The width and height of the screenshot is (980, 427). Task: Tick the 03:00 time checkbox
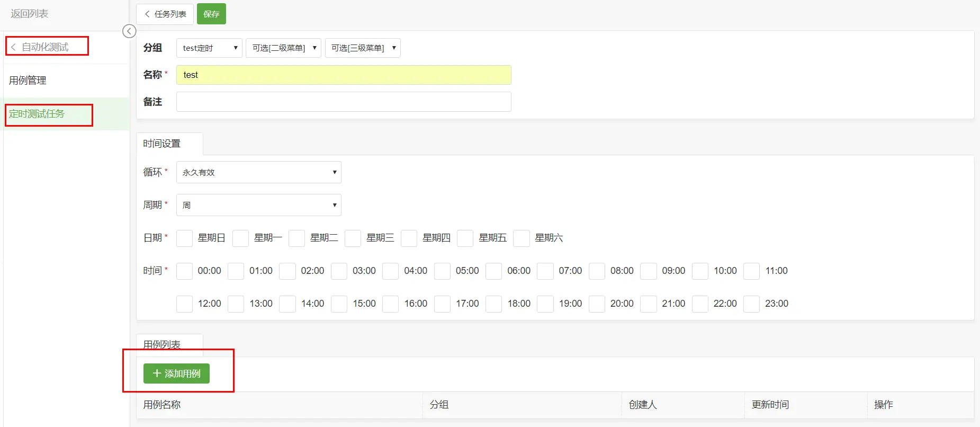point(339,271)
